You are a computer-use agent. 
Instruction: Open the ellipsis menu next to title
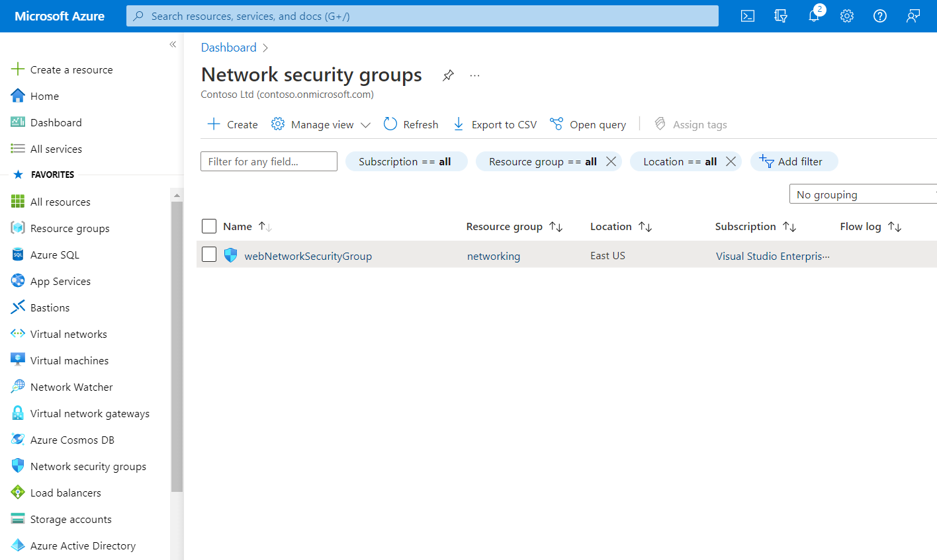coord(474,75)
